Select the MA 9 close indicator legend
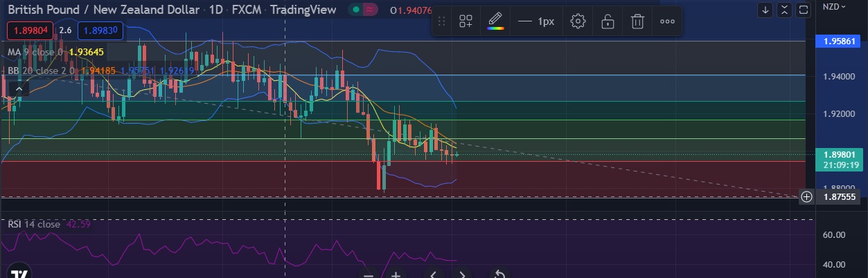 pos(35,52)
